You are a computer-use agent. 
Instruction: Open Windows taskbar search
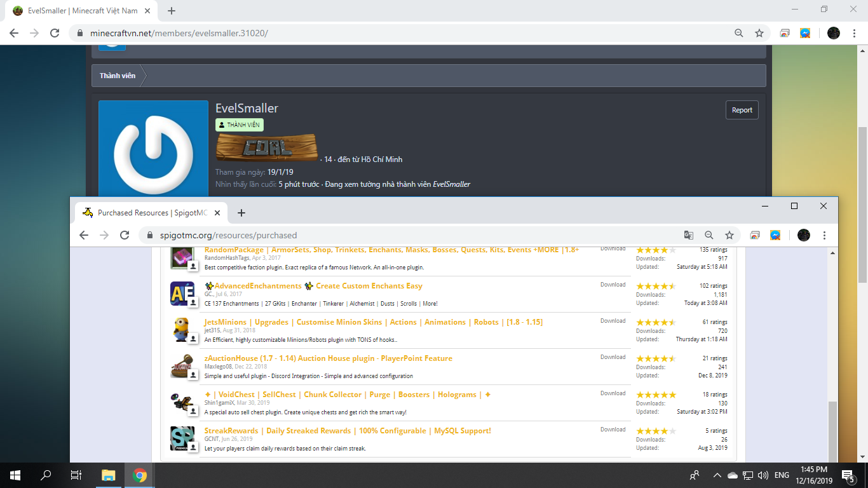coord(46,475)
